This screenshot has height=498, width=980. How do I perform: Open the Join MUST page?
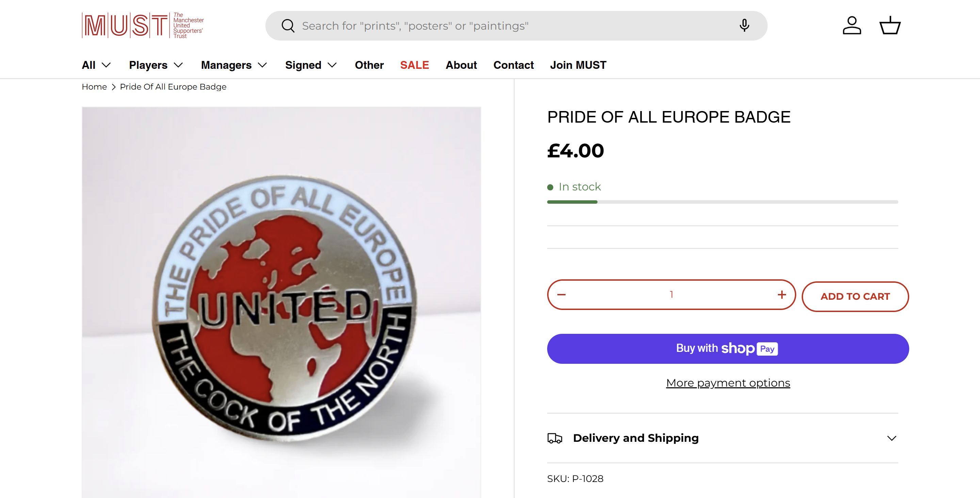[x=578, y=65]
